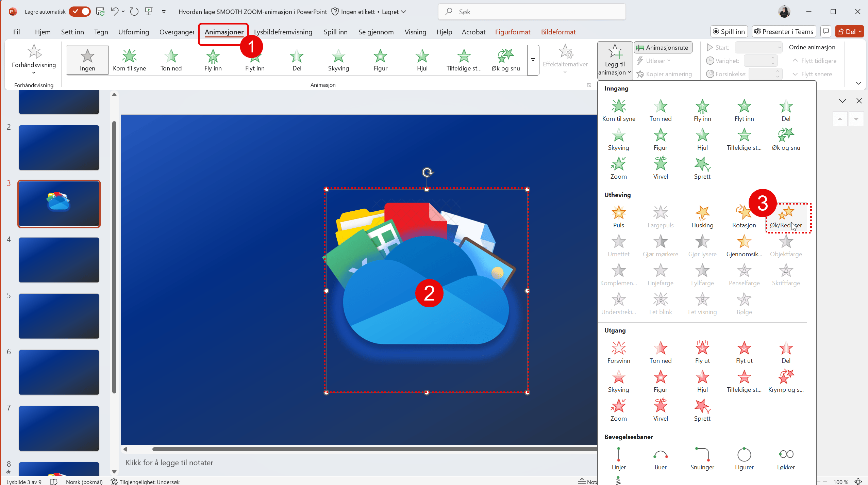Click the save icon in title bar
Screen dimensions: 868x485
click(100, 12)
